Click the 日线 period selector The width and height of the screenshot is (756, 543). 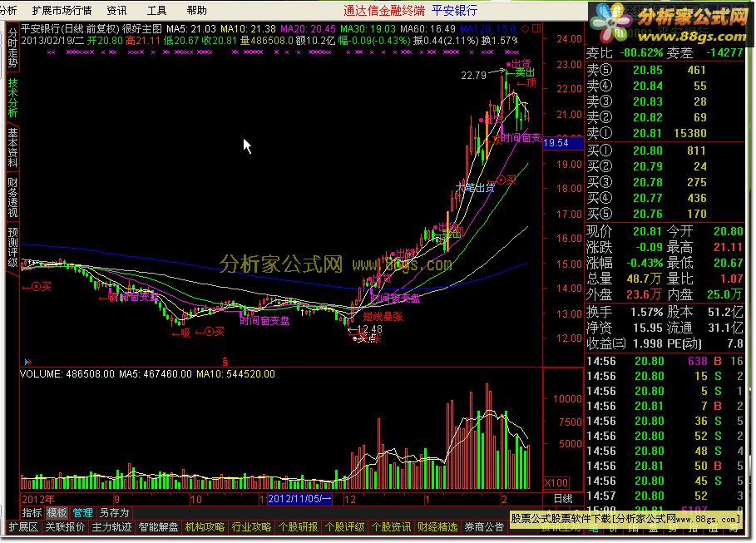click(563, 499)
